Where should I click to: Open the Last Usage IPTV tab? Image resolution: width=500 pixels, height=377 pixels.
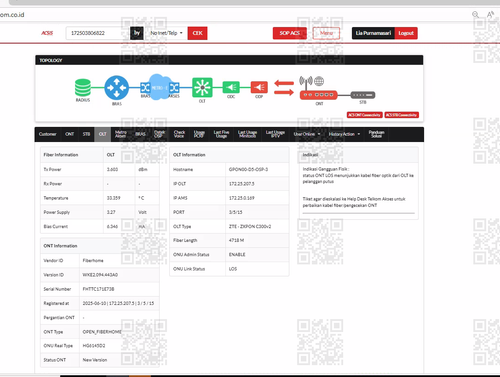point(275,134)
